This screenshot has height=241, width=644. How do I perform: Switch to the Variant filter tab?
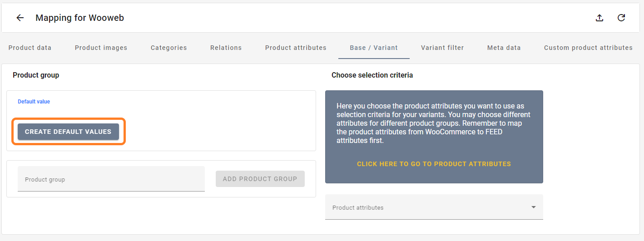pyautogui.click(x=442, y=48)
